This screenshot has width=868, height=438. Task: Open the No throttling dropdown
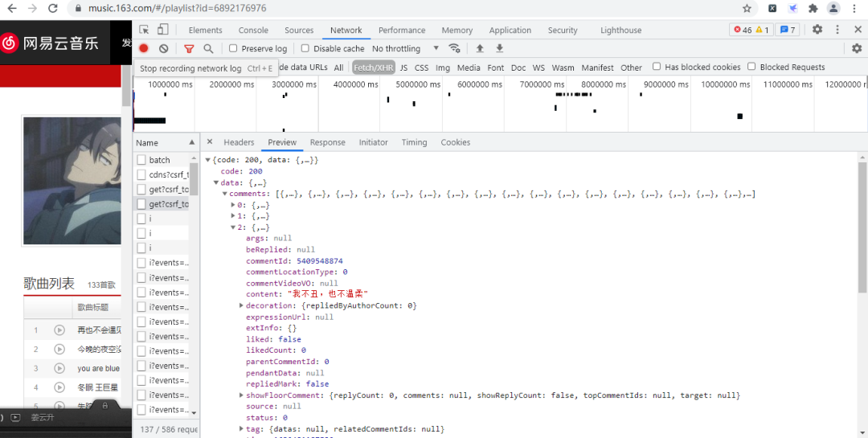(x=407, y=48)
